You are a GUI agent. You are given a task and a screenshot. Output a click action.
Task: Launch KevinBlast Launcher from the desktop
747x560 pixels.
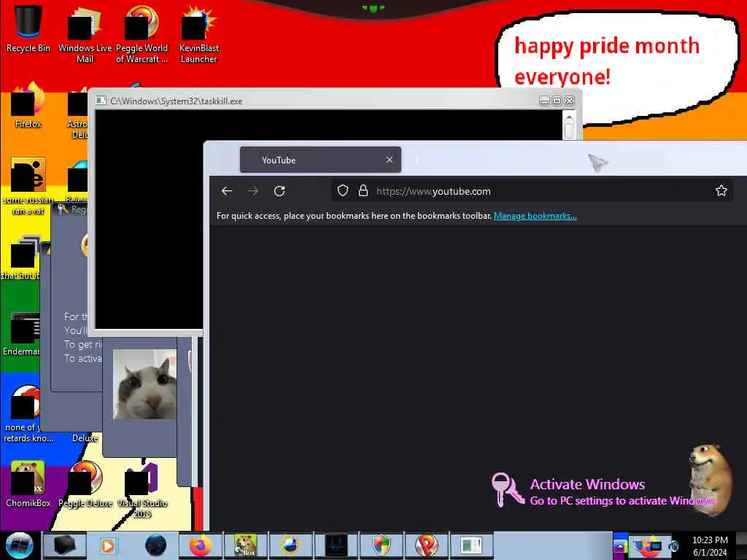(198, 34)
